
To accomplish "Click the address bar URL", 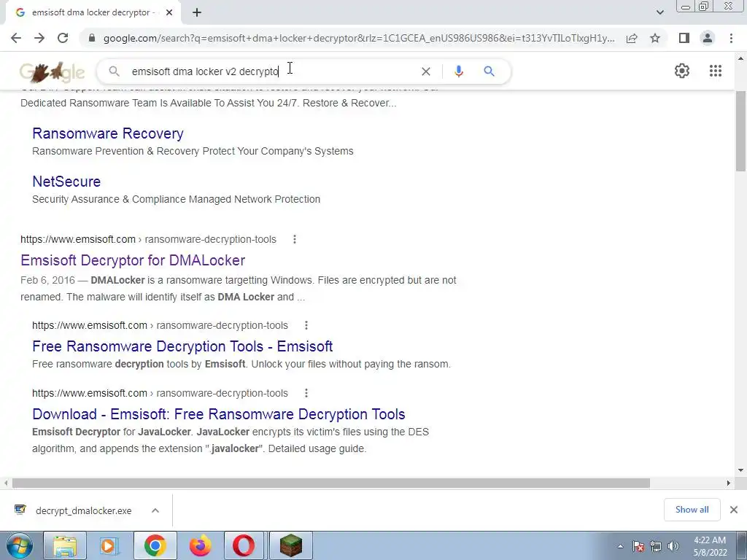I will [x=359, y=38].
